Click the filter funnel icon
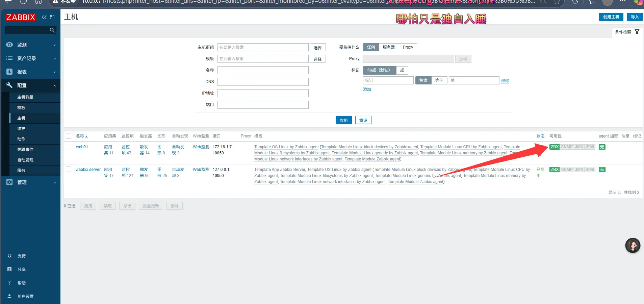Screen dimensions: 644x304 [637, 32]
